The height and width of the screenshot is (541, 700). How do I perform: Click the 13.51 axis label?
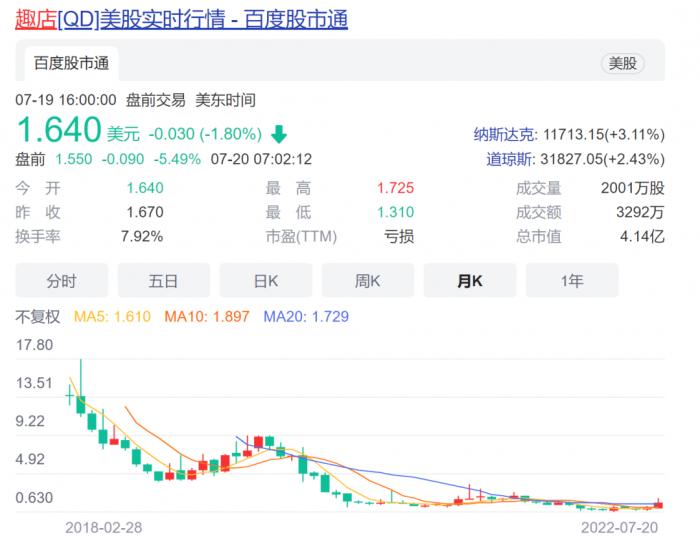click(34, 383)
